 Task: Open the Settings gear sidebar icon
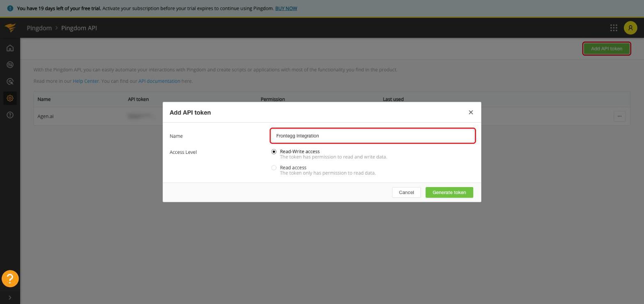[10, 98]
